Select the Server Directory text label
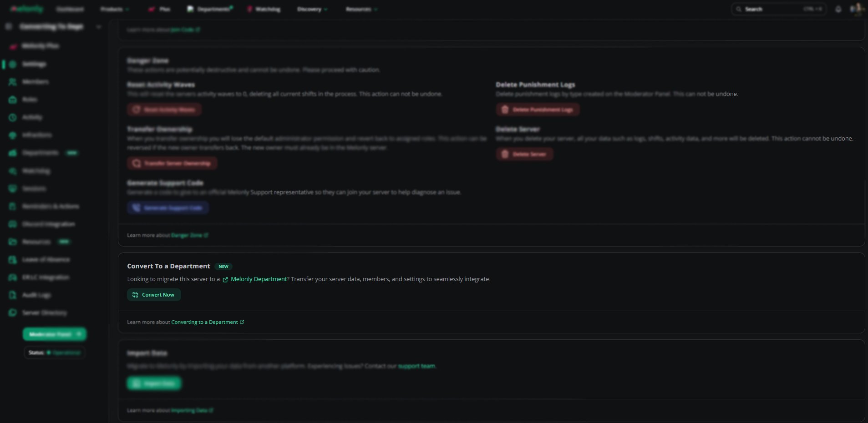Screen dimensions: 868x423 (45, 313)
